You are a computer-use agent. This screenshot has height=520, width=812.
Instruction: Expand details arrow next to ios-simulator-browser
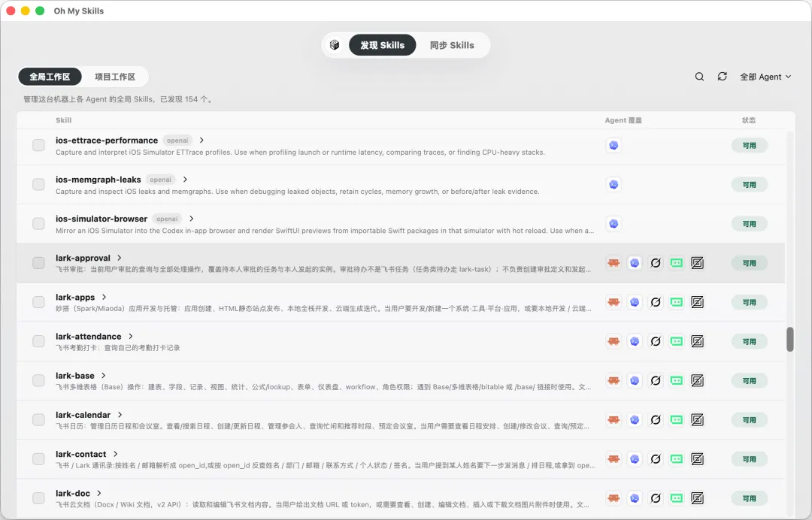point(192,219)
